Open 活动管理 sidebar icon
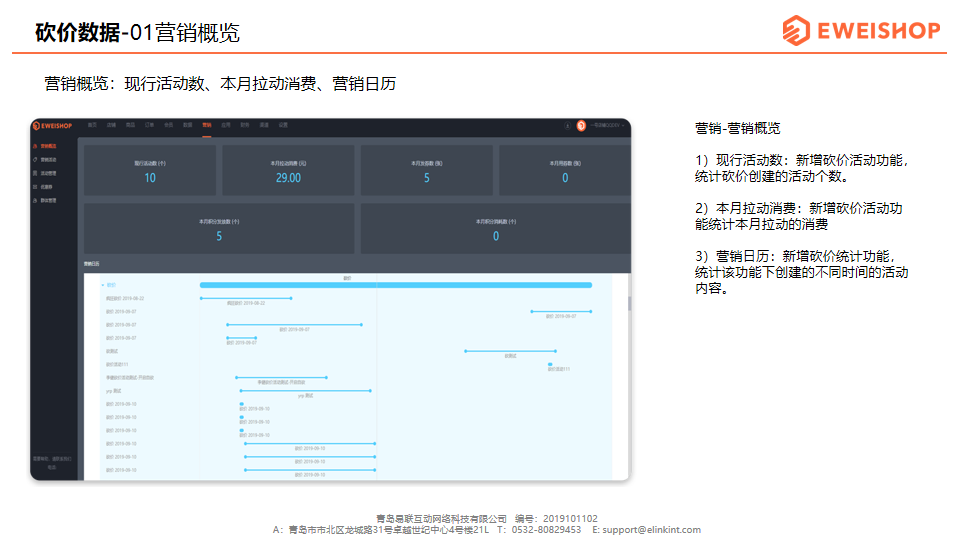 [x=35, y=173]
